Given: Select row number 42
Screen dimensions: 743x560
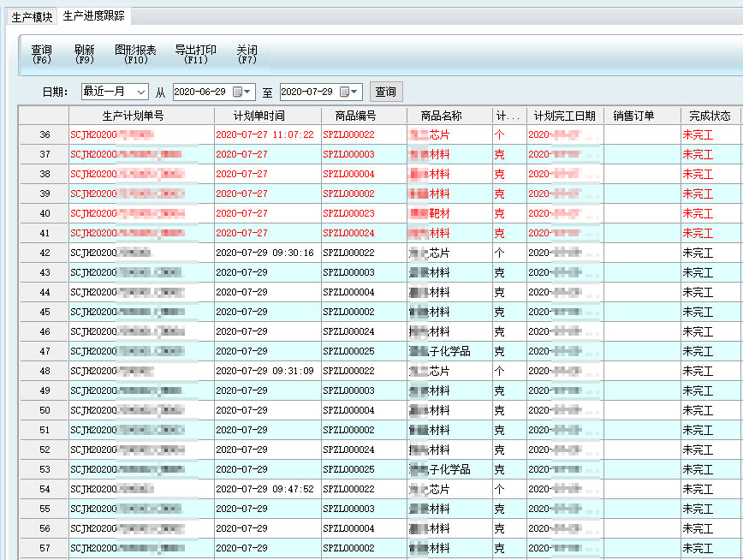Looking at the screenshot, I should coord(45,253).
